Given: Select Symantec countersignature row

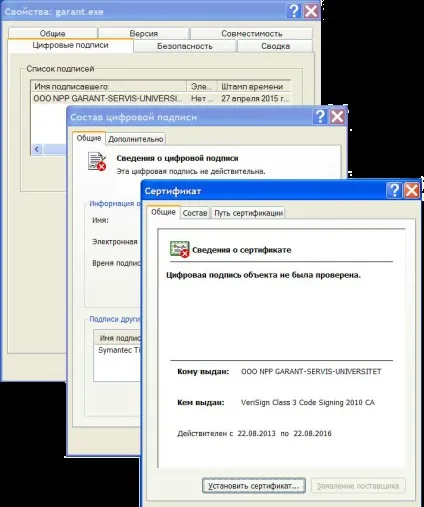Looking at the screenshot, I should [118, 350].
